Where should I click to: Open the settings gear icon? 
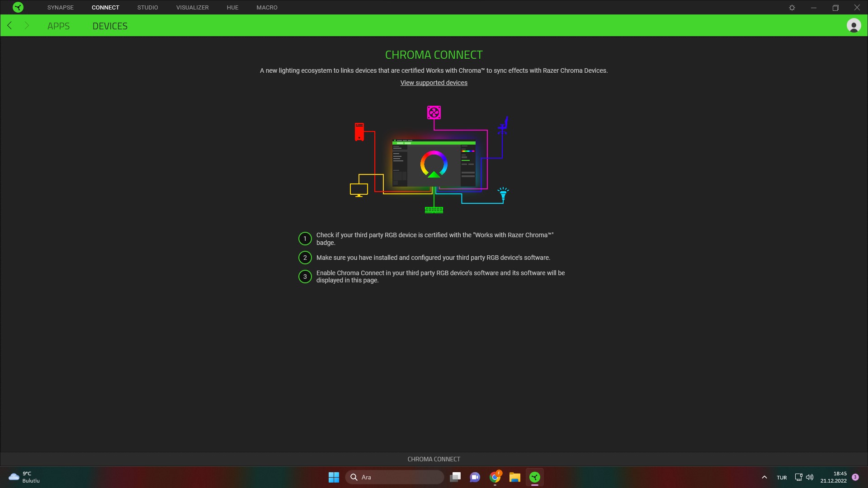(792, 8)
